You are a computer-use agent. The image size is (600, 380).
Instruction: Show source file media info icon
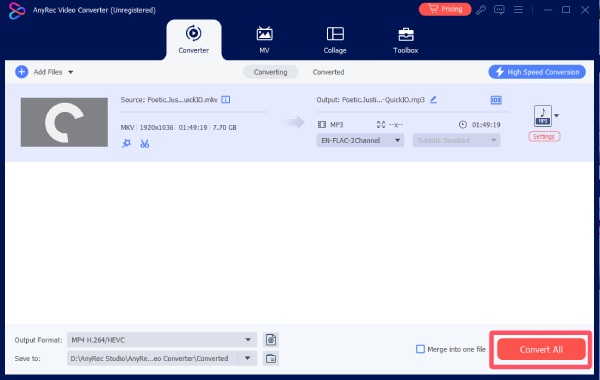226,100
